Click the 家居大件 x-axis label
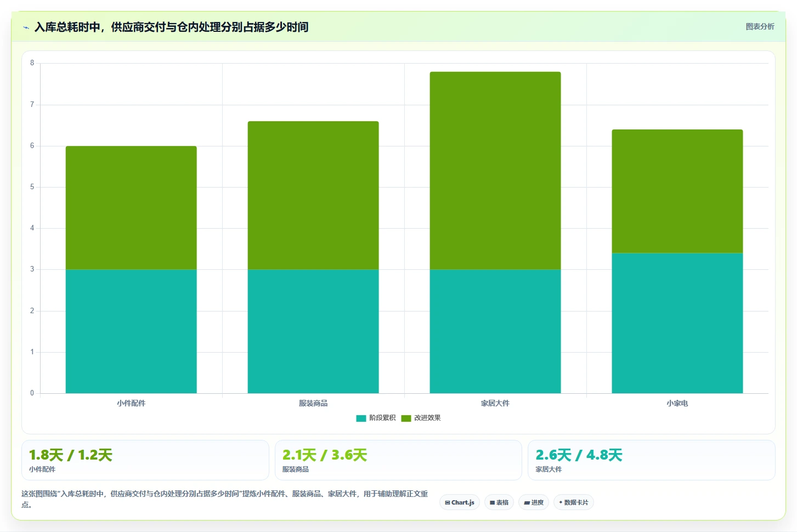This screenshot has height=532, width=797. [x=495, y=403]
